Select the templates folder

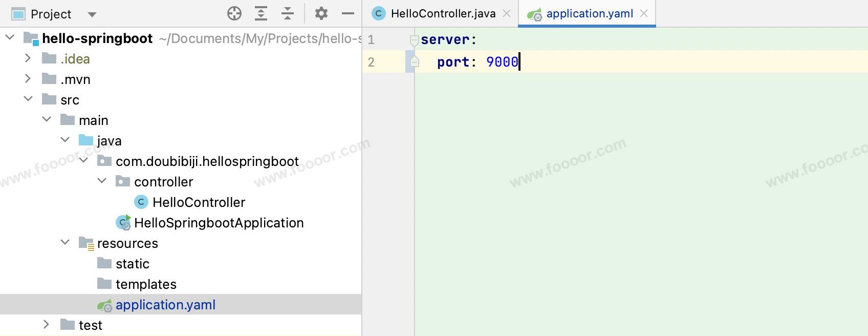(146, 284)
